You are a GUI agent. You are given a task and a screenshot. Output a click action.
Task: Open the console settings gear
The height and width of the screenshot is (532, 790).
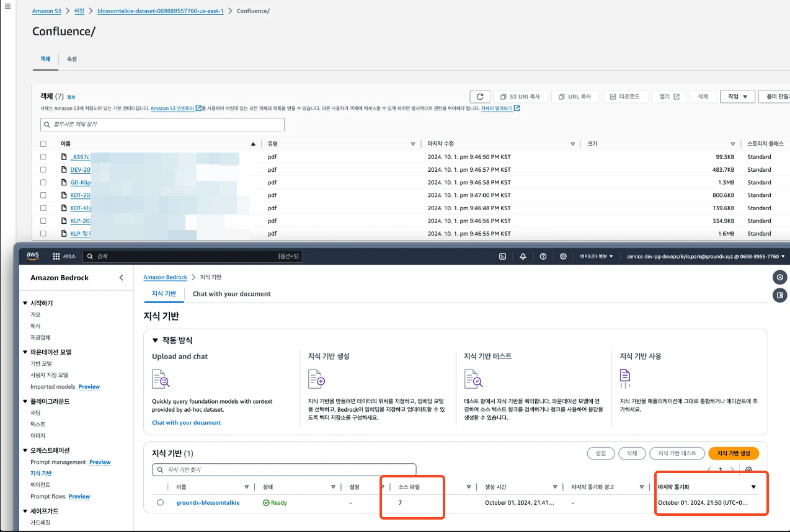coord(563,256)
